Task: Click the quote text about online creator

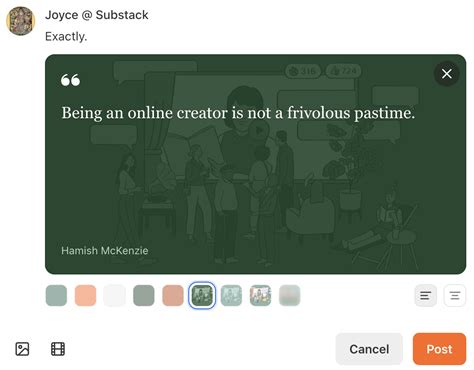Action: 238,113
